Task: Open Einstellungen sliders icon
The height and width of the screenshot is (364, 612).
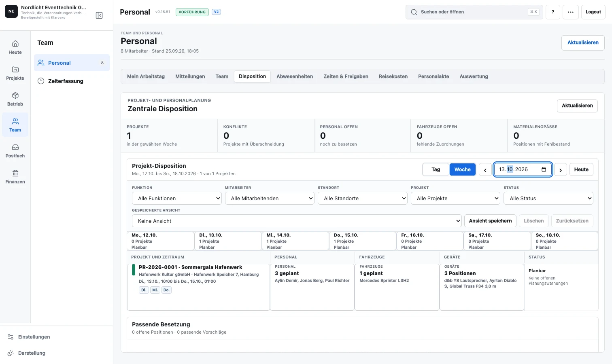Action: (x=11, y=337)
